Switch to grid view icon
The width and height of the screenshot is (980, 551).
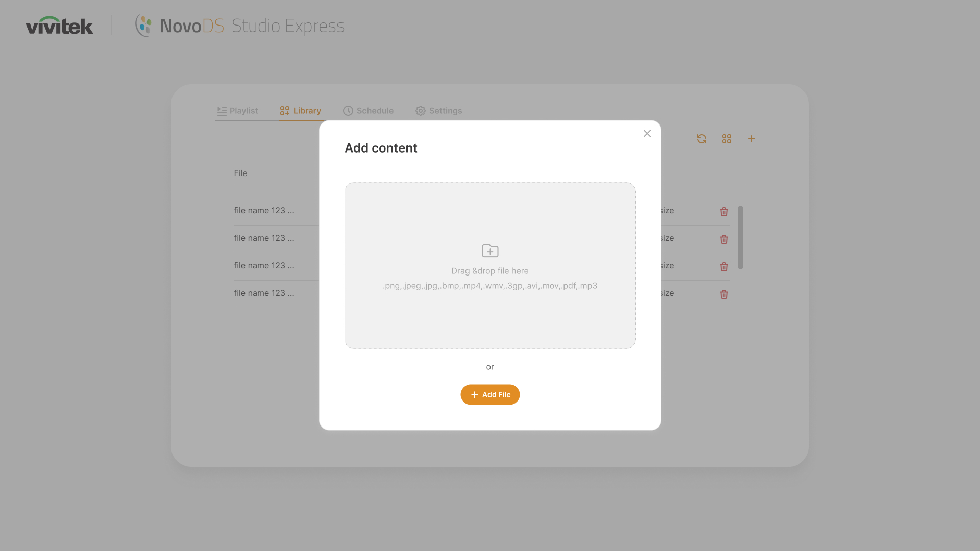click(727, 139)
